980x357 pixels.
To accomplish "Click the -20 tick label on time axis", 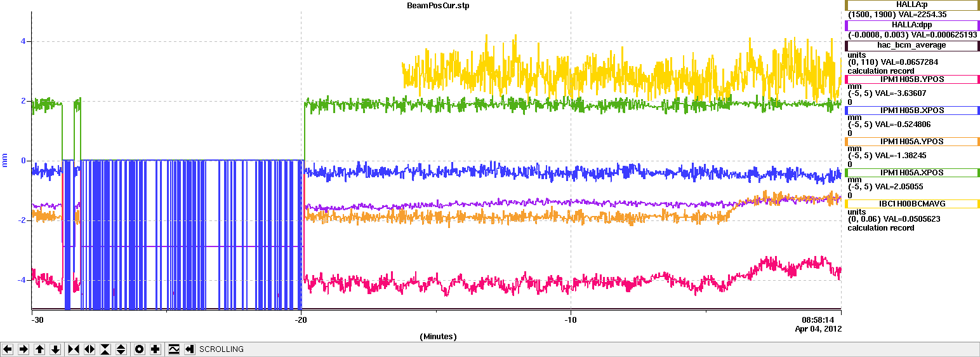I will (301, 320).
